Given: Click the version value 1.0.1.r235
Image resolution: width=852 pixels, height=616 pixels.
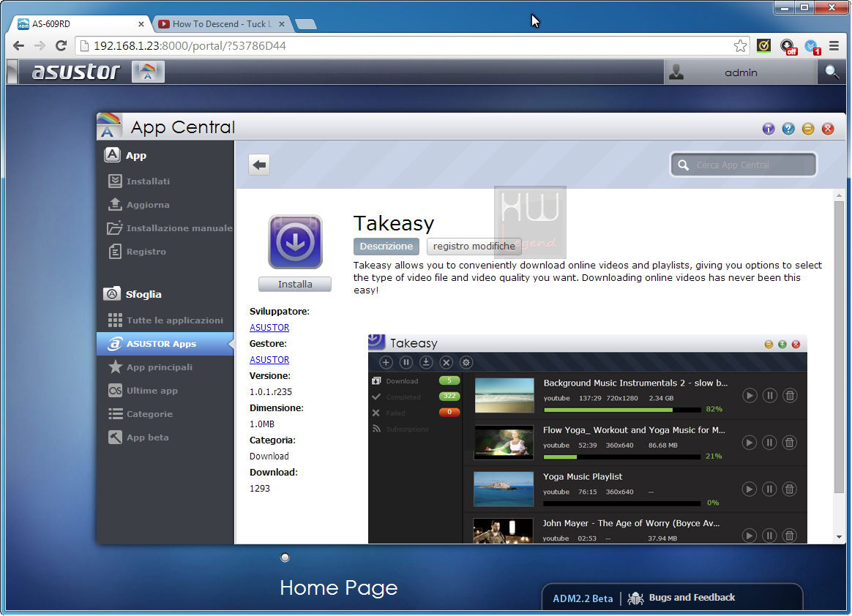Looking at the screenshot, I should (x=271, y=391).
